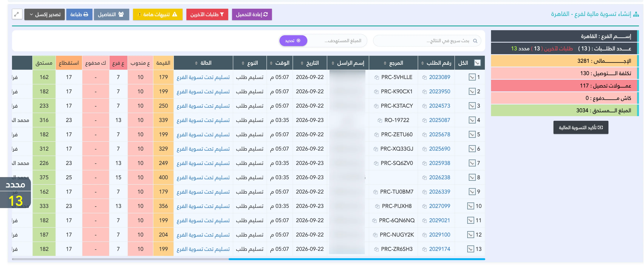
Task: Copy order number 2023089 icon
Action: [424, 78]
